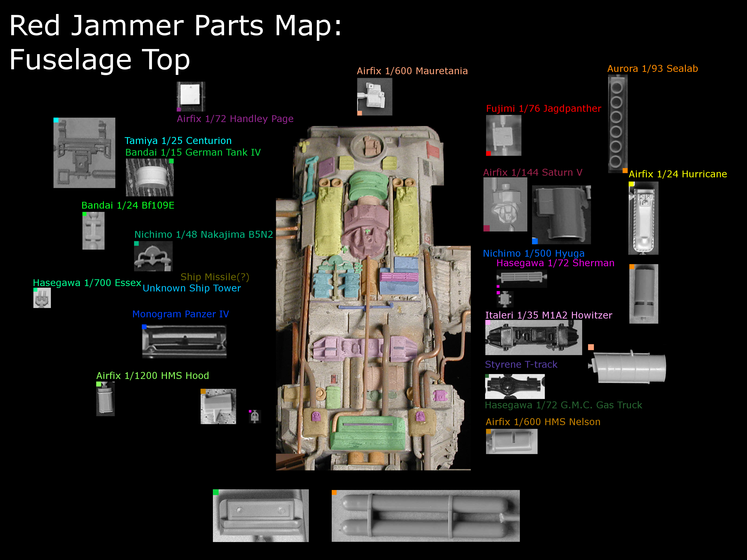Select the Sherman grille part photo
The image size is (747, 560).
pos(522,279)
